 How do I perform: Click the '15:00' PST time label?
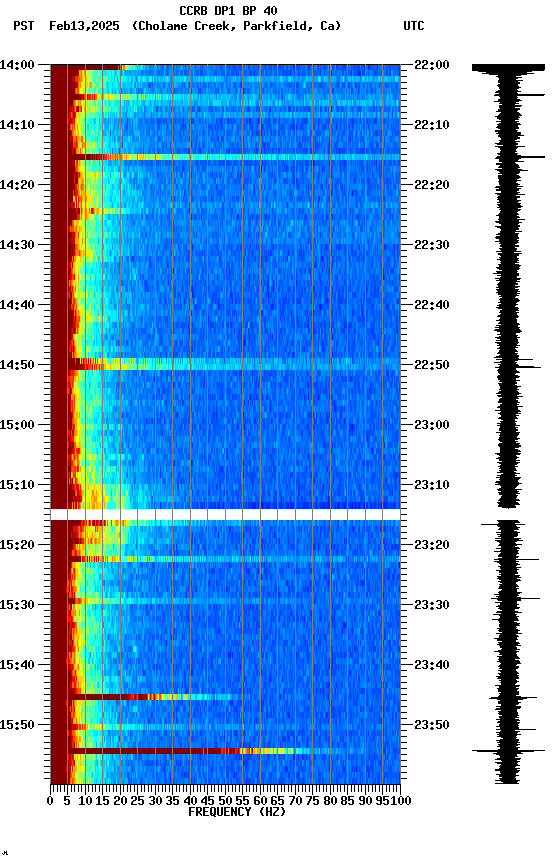[x=17, y=425]
